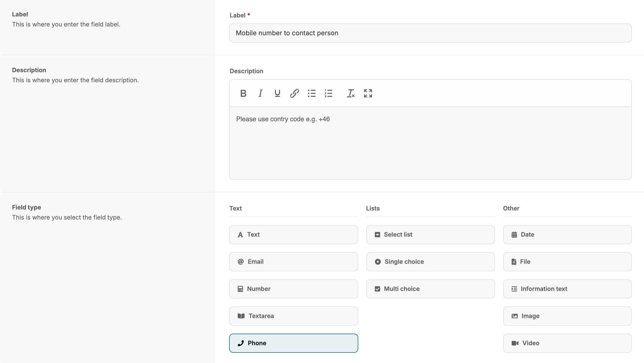Insert a link using the chain icon
This screenshot has height=363, width=644.
[294, 94]
